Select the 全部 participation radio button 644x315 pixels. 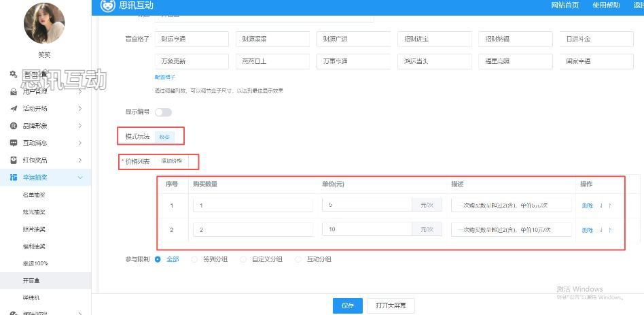(159, 259)
